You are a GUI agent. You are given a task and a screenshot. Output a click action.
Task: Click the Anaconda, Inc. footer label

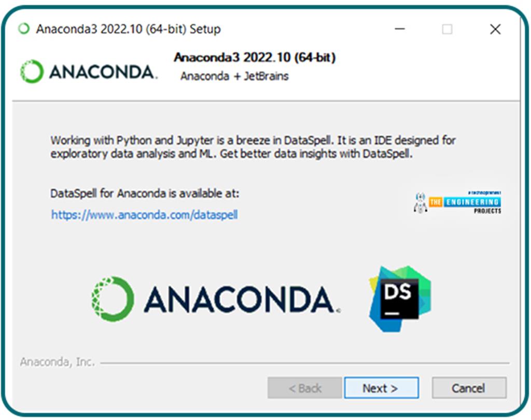[x=57, y=362]
